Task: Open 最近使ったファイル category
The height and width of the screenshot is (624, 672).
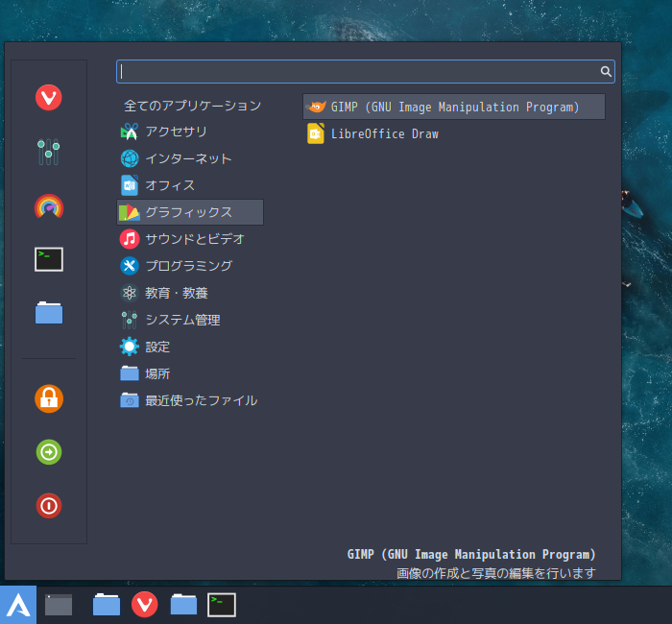Action: [x=190, y=400]
